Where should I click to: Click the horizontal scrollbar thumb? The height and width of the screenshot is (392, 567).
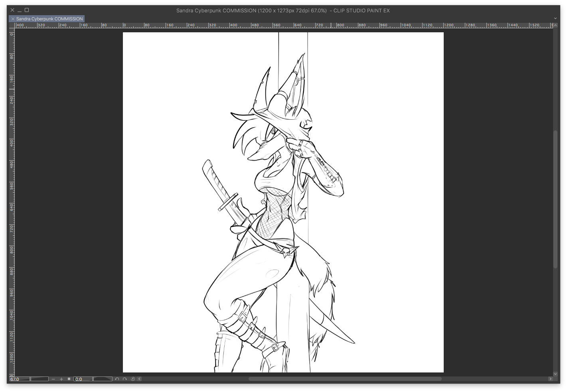[x=345, y=379]
